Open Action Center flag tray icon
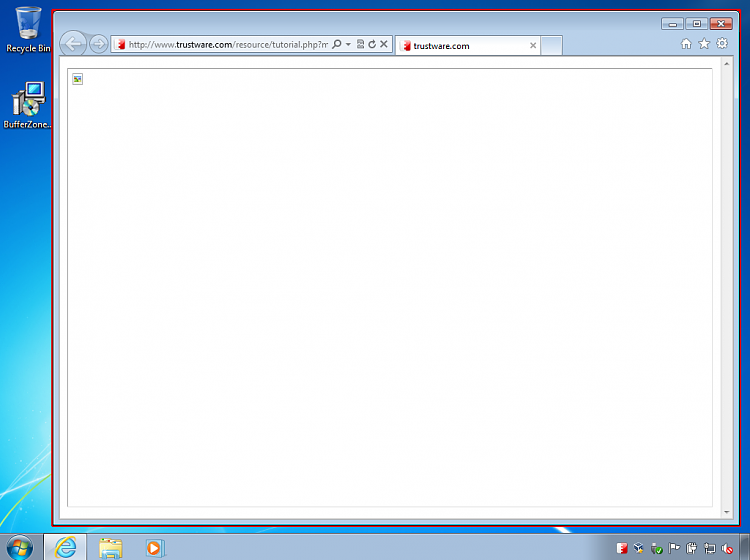The height and width of the screenshot is (560, 750). tap(674, 549)
